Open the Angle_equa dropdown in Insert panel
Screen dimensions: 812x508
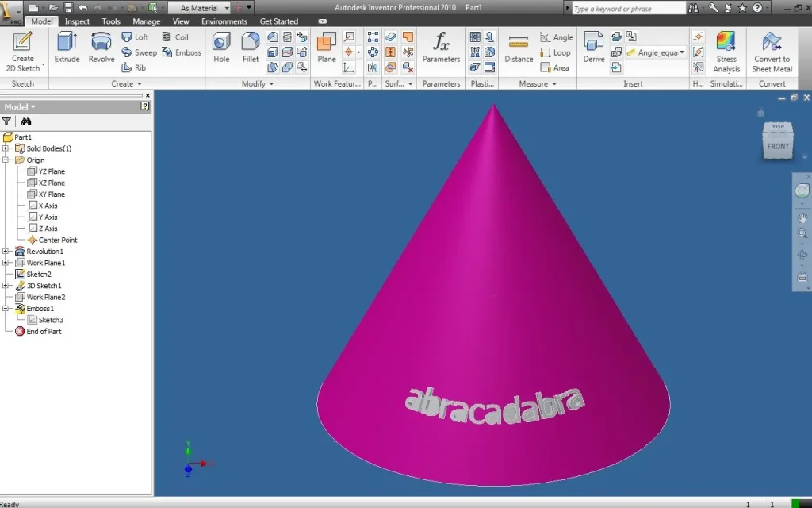681,52
